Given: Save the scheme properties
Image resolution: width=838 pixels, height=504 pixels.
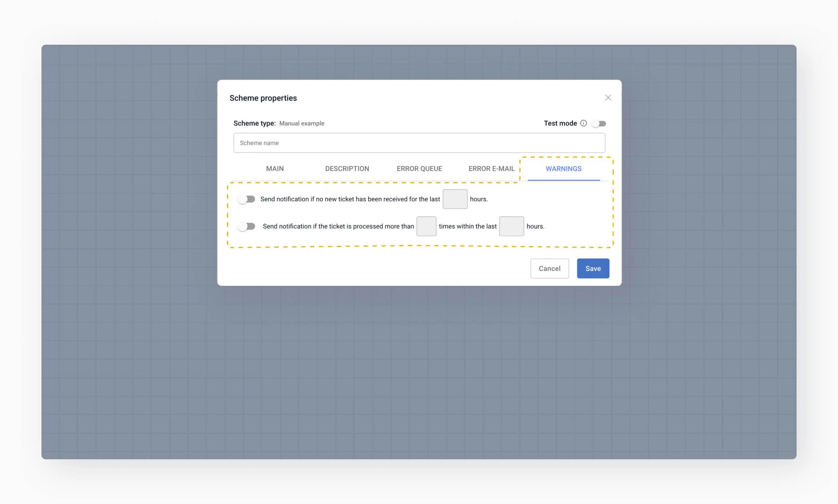Looking at the screenshot, I should (x=593, y=268).
